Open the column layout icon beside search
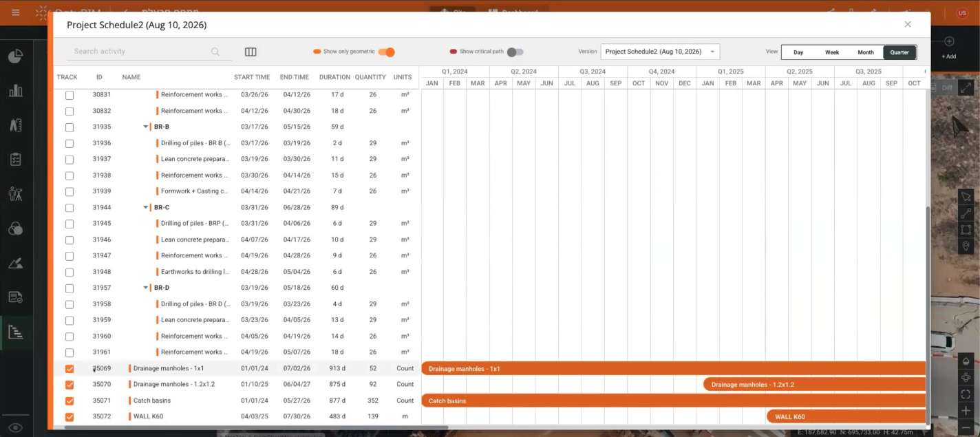Screen dimensions: 980x437 coord(251,52)
